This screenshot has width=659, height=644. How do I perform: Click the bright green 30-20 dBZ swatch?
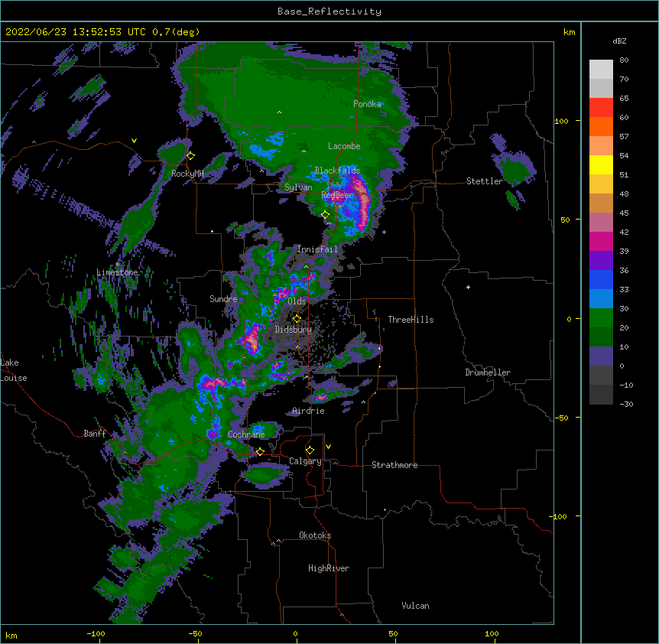click(601, 318)
